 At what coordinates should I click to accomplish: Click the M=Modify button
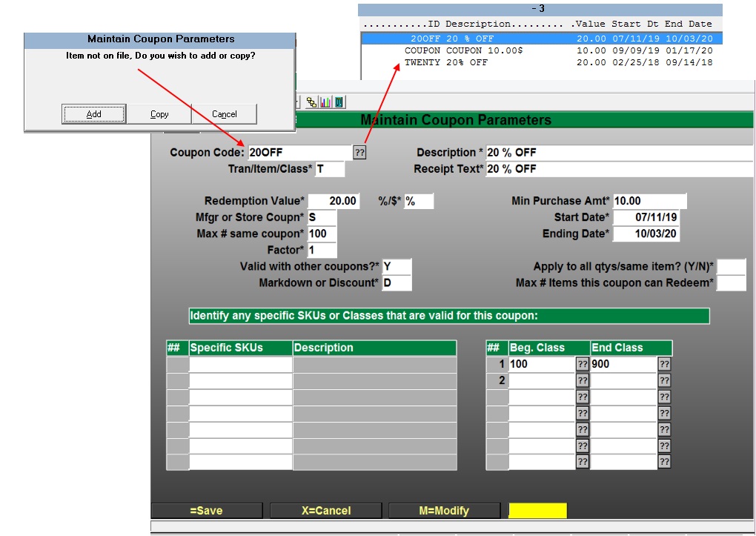[444, 511]
